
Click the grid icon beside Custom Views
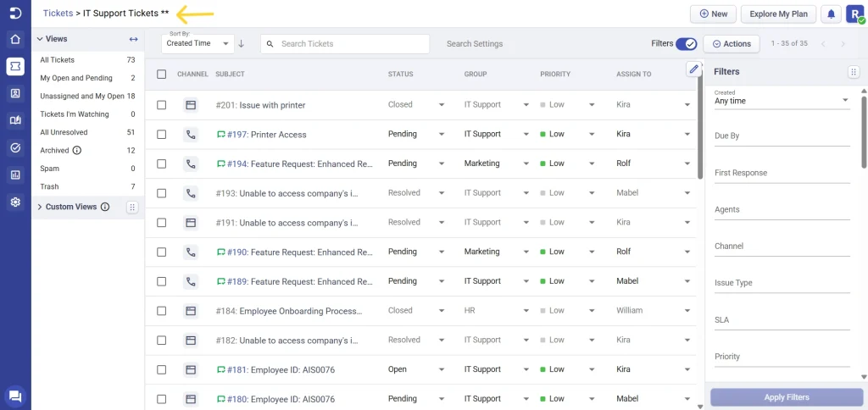click(x=131, y=208)
